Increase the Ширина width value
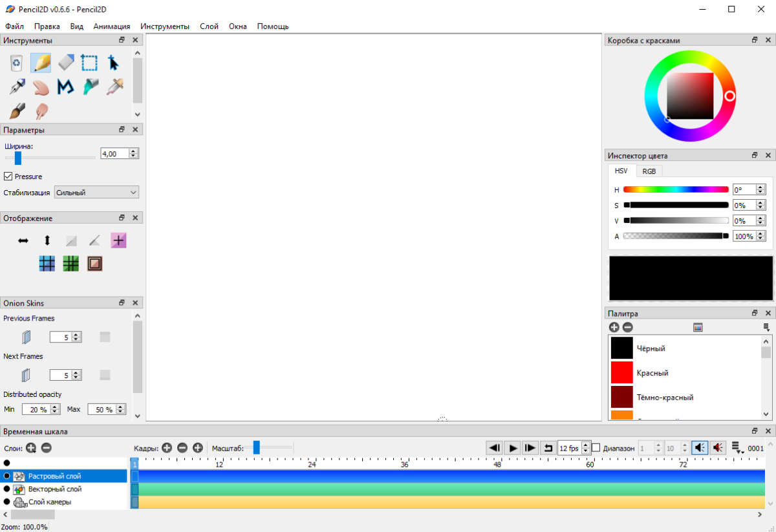This screenshot has width=776, height=532. pos(133,151)
